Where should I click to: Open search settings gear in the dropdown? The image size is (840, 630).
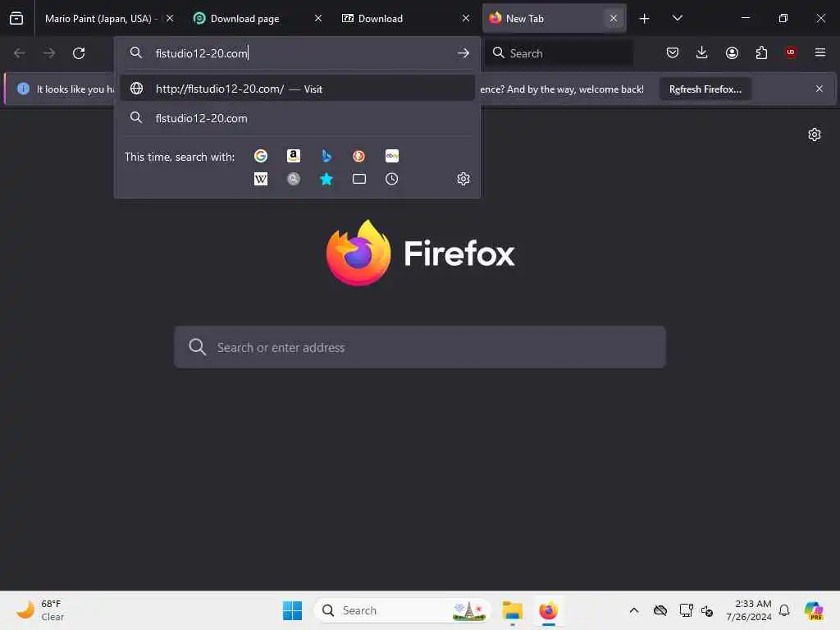point(463,179)
